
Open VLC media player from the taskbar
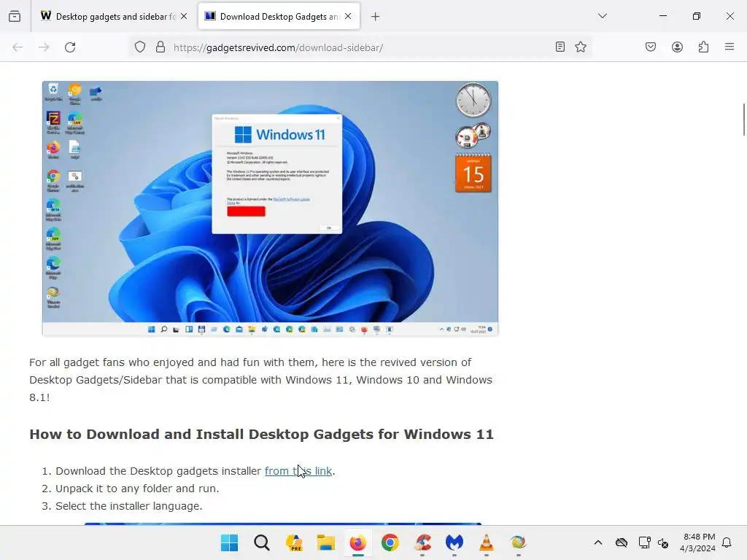(487, 542)
